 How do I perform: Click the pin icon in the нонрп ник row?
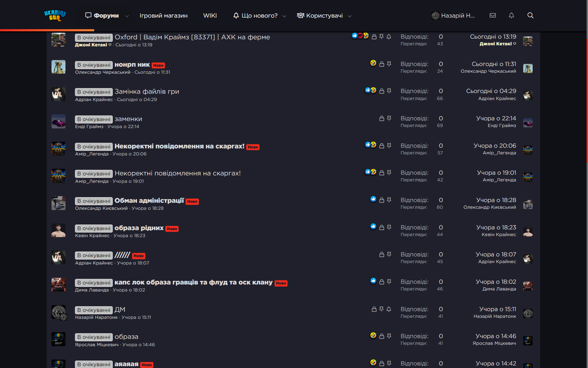389,64
